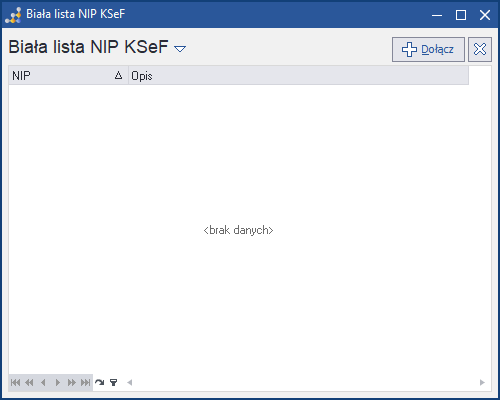Viewport: 500px width, 400px height.
Task: Open the filter funnel icon in navigator
Action: click(114, 382)
